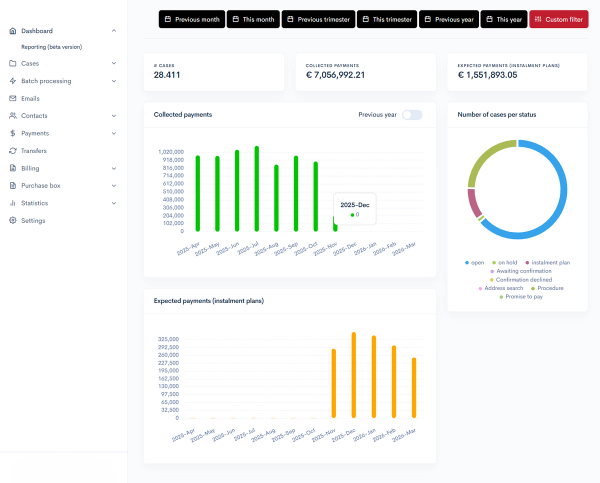Click the Payments dollar icon

[x=13, y=133]
